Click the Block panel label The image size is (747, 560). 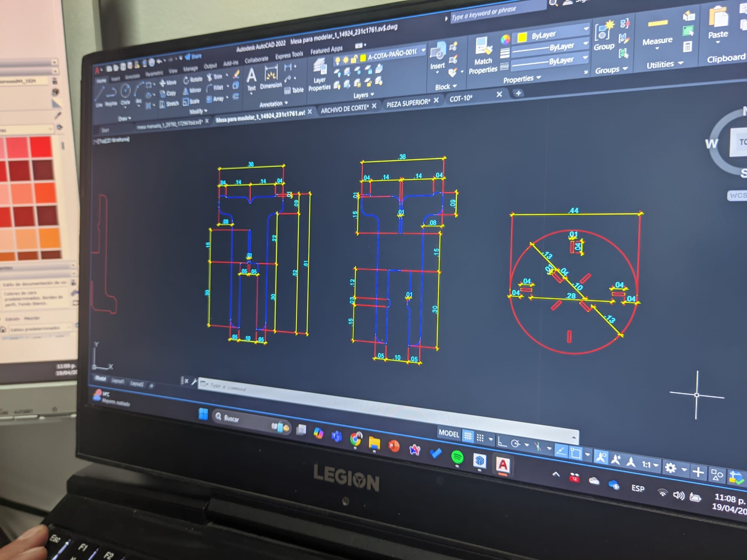tap(446, 87)
